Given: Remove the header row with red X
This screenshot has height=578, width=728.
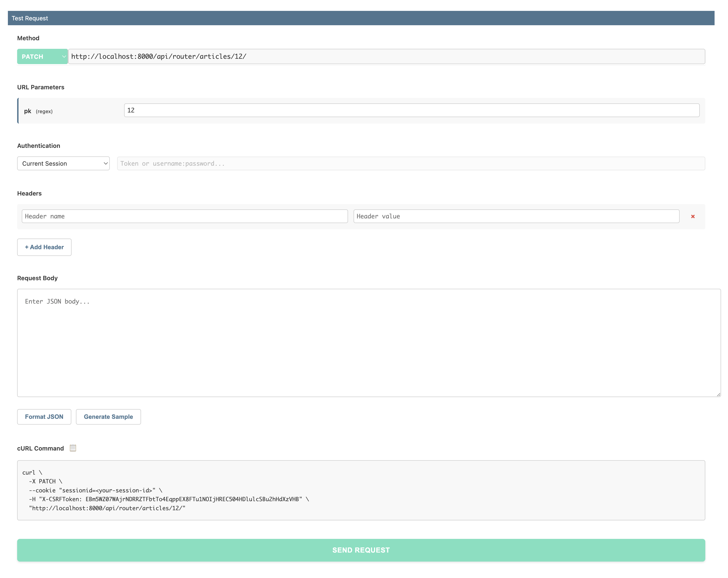Looking at the screenshot, I should coord(693,216).
